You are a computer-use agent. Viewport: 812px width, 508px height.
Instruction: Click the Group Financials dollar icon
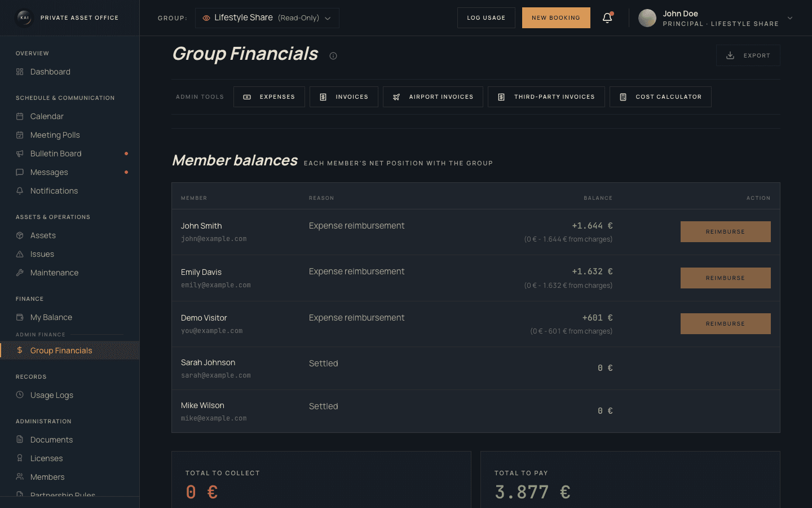(20, 351)
